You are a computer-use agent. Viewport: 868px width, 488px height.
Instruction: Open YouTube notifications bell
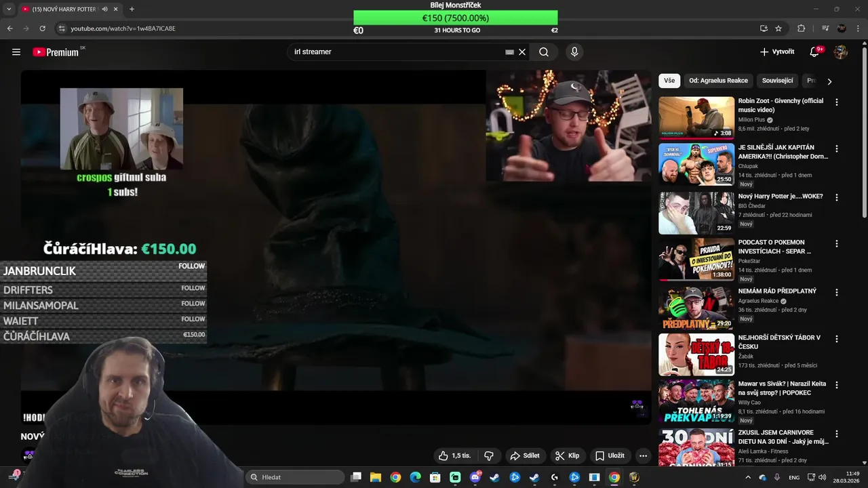tap(814, 52)
